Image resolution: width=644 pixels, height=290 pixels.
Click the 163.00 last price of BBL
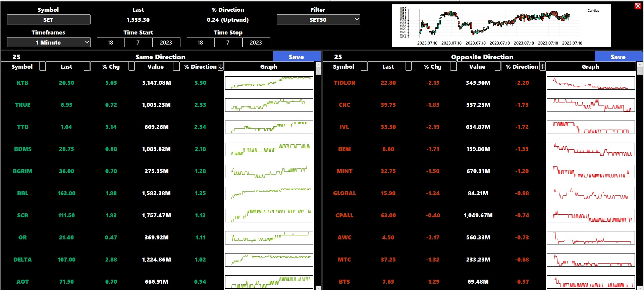[x=66, y=193]
